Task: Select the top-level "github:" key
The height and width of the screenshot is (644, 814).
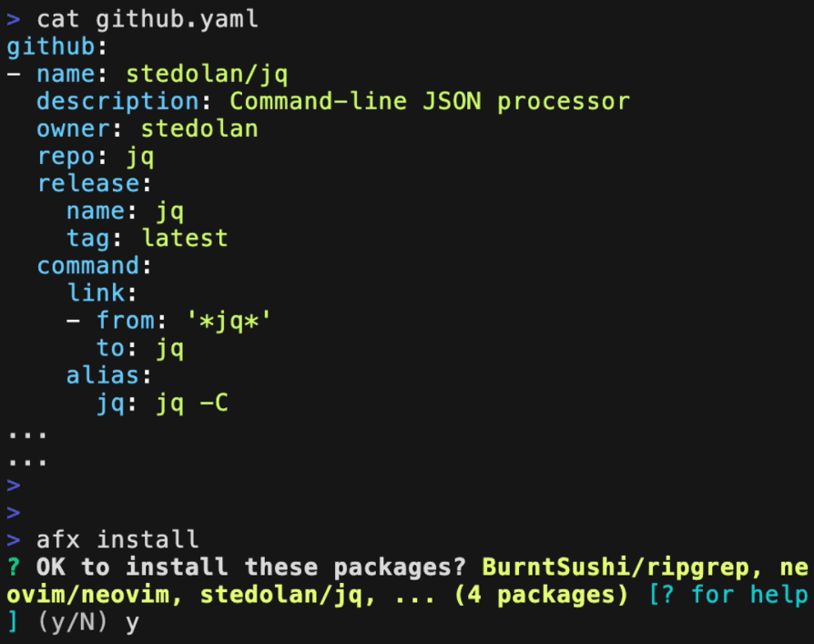Action: click(x=56, y=46)
